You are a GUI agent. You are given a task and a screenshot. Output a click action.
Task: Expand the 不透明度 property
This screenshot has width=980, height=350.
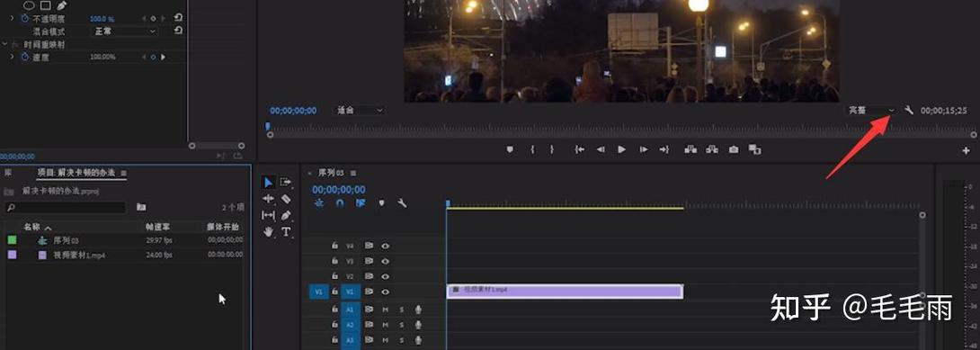click(x=13, y=19)
